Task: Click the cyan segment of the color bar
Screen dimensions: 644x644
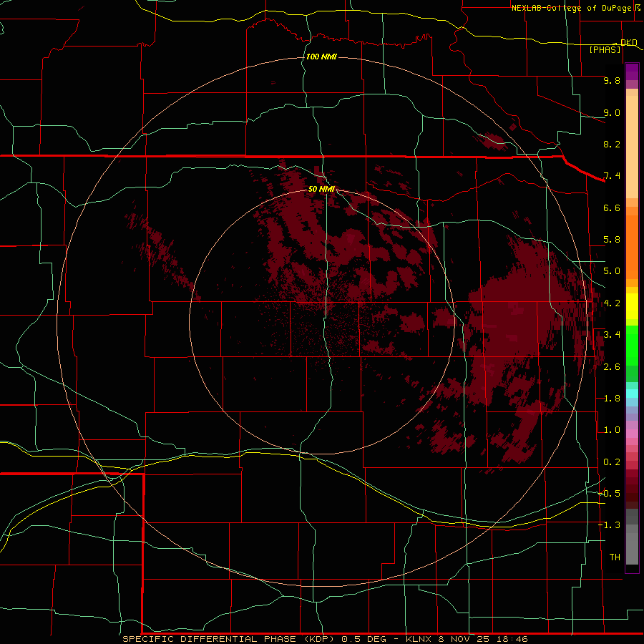Action: click(x=632, y=394)
